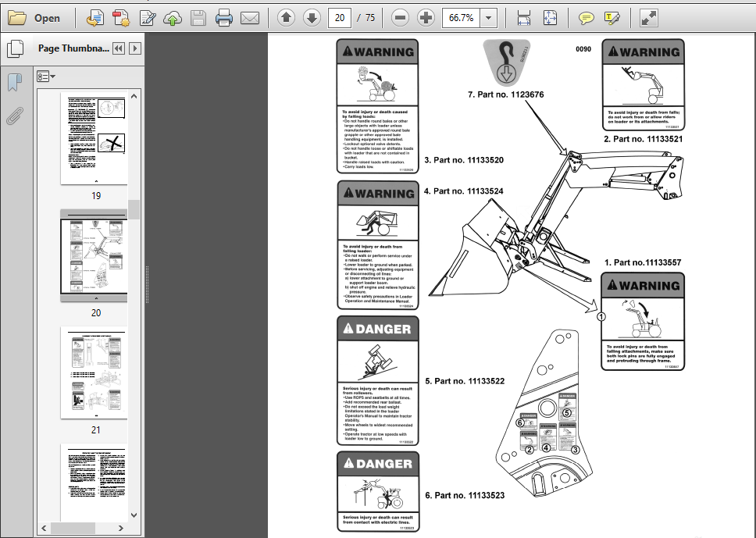Select the page 21 thumbnail

94,372
